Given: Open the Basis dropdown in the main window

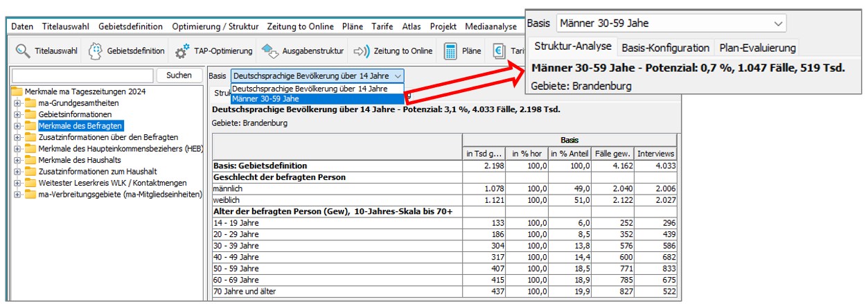Looking at the screenshot, I should pos(317,75).
